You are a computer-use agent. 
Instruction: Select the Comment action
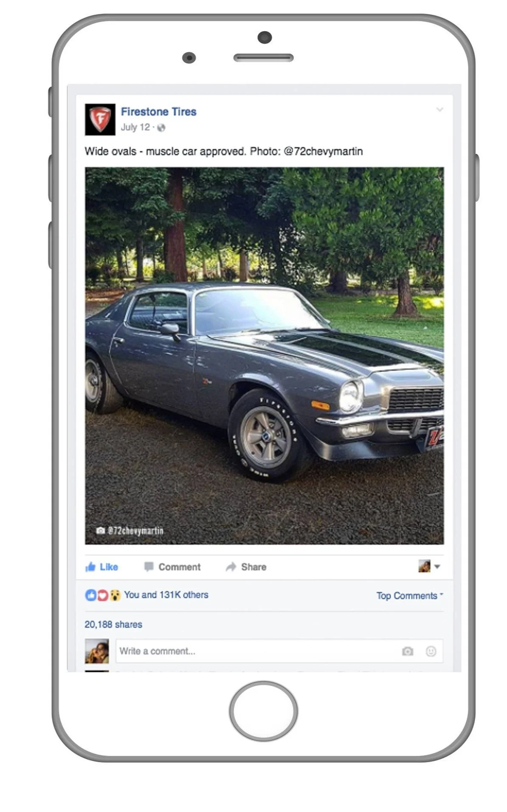coord(179,567)
